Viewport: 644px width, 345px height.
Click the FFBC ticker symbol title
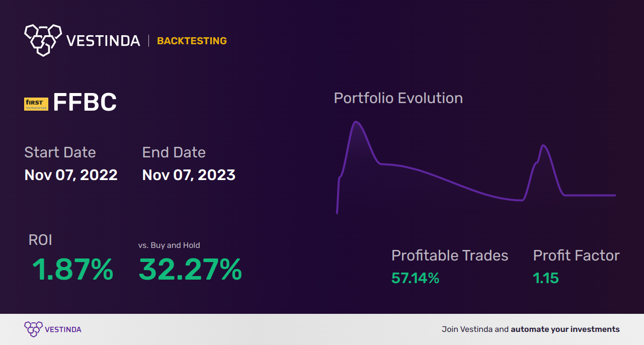(85, 103)
